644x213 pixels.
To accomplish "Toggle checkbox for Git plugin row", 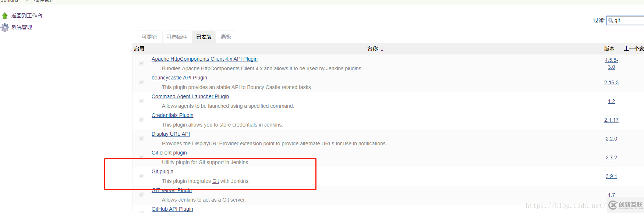I will [141, 176].
